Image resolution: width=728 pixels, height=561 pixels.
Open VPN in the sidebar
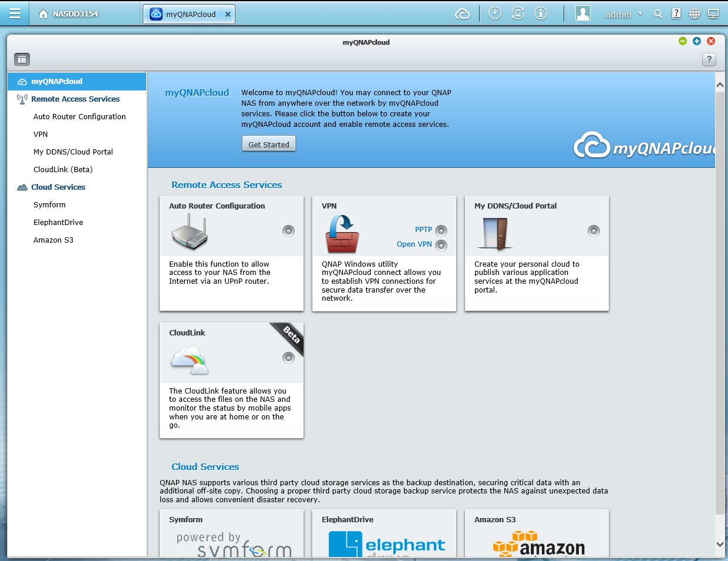coord(41,135)
